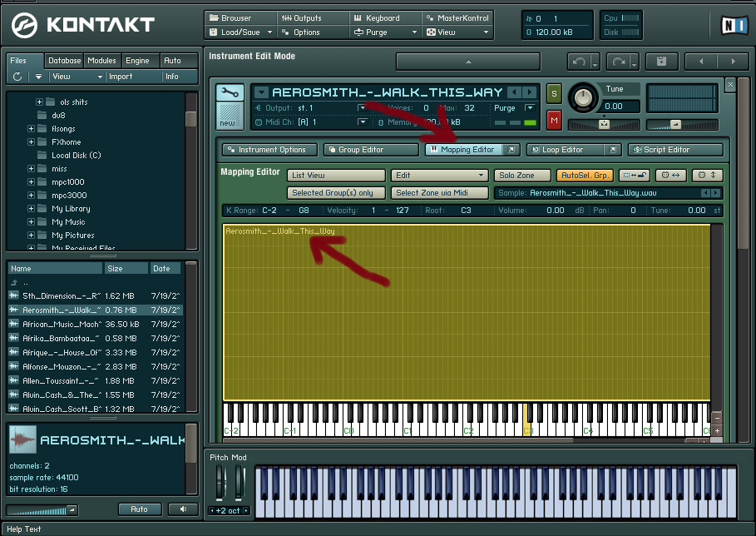
Task: Expand the mpc1000 folder
Action: (x=31, y=182)
